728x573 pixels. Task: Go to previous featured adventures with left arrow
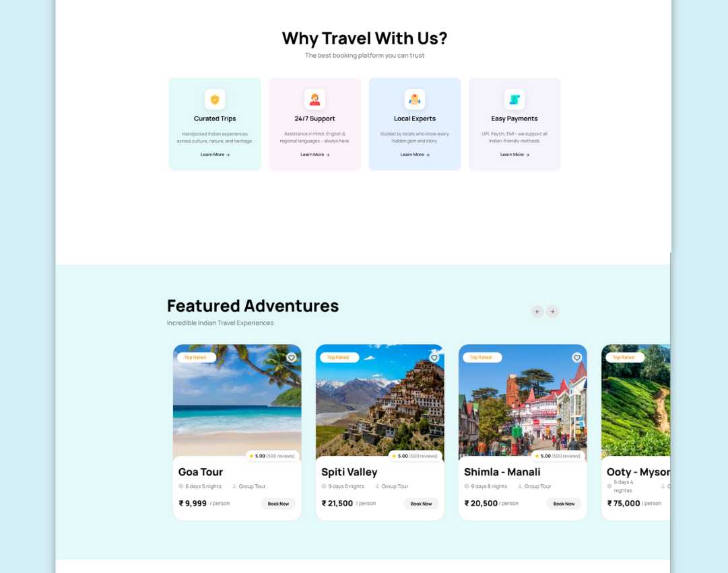click(537, 312)
